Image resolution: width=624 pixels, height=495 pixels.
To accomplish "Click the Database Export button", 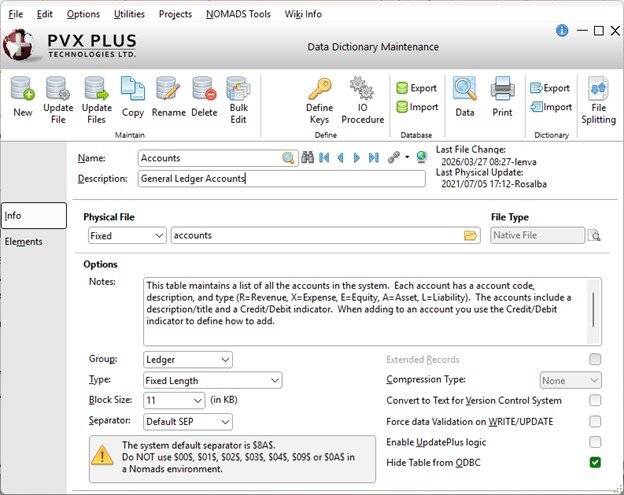I will pyautogui.click(x=416, y=88).
